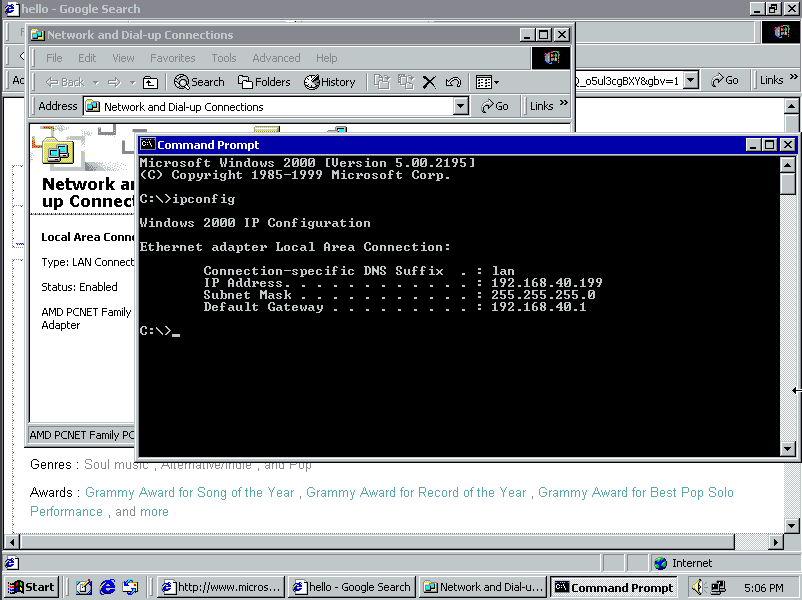The height and width of the screenshot is (600, 802).
Task: Click the 192.168.40.199 IP address in console
Action: 546,282
